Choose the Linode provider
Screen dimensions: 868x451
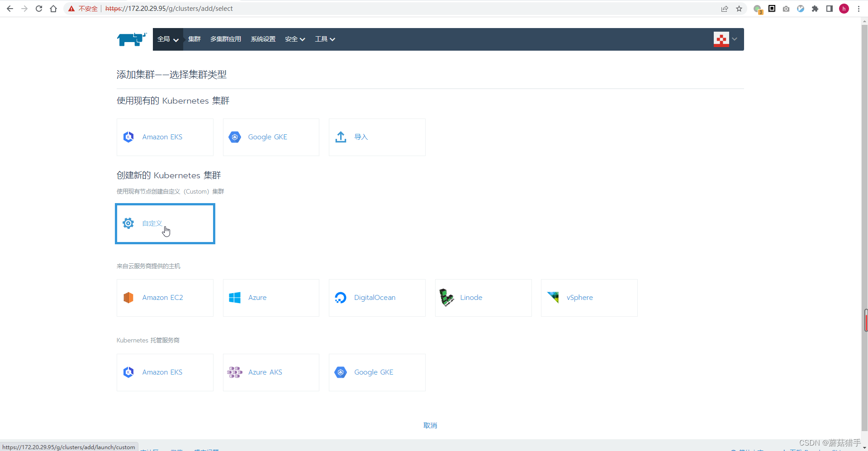pyautogui.click(x=484, y=298)
